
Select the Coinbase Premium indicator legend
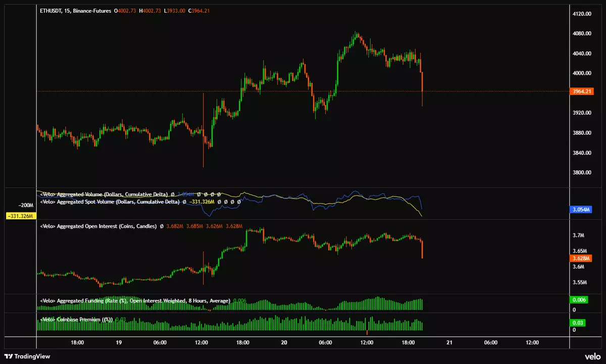coord(76,319)
